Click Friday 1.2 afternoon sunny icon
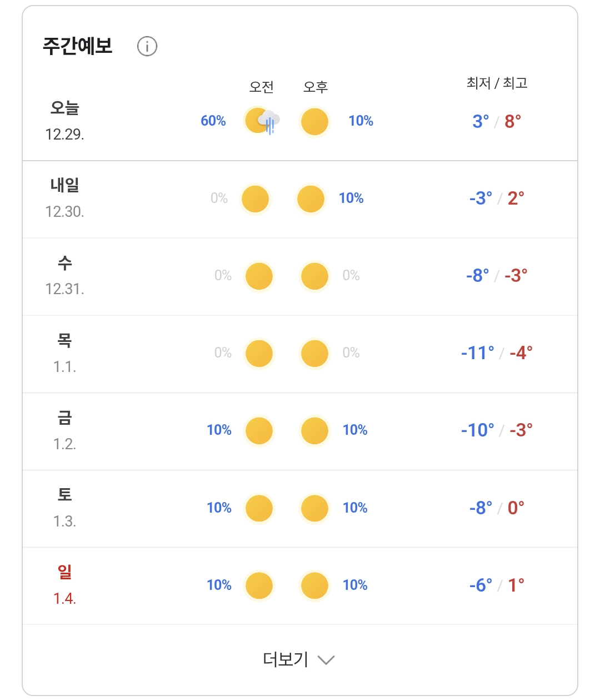600x700 pixels. click(x=314, y=431)
